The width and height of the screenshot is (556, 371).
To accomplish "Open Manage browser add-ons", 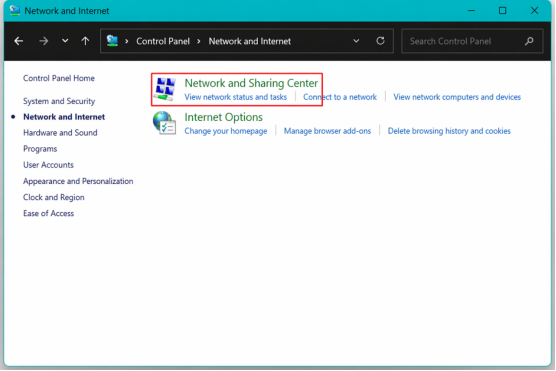I will (327, 131).
